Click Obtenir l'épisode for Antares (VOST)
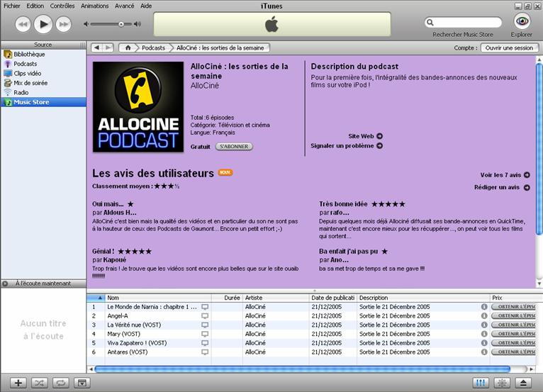The image size is (543, 392). point(513,352)
